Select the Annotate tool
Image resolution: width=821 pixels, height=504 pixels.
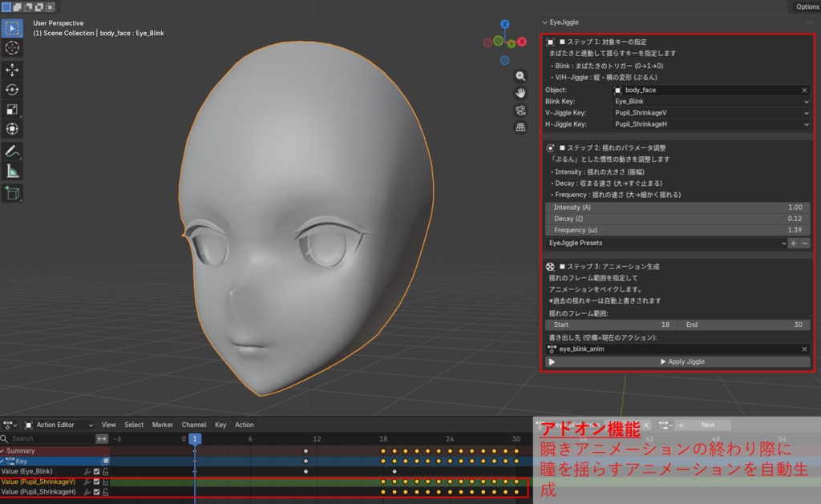11,151
